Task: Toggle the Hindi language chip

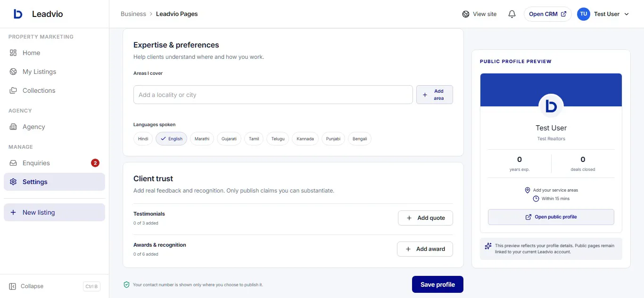Action: click(143, 139)
